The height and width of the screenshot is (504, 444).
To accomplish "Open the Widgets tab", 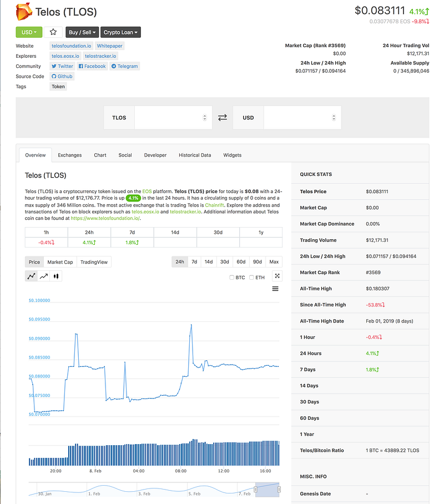I will pyautogui.click(x=233, y=155).
